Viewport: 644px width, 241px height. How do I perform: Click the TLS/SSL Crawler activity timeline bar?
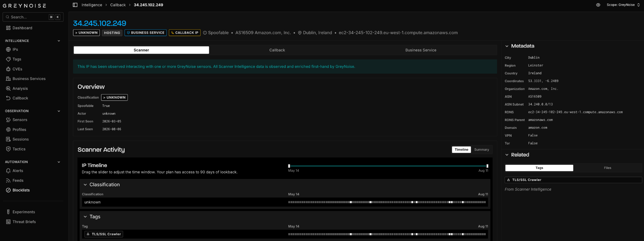387,234
